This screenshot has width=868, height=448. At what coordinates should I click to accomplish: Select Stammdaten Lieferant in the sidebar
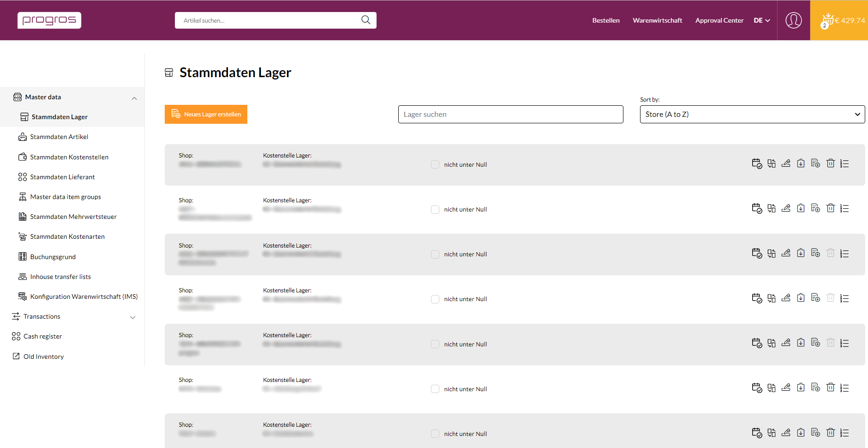pos(62,177)
